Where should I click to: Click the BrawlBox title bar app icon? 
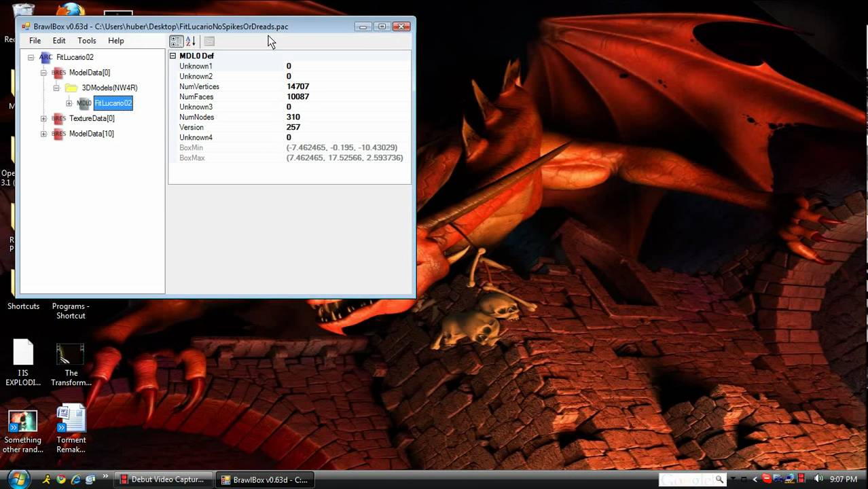(x=26, y=26)
